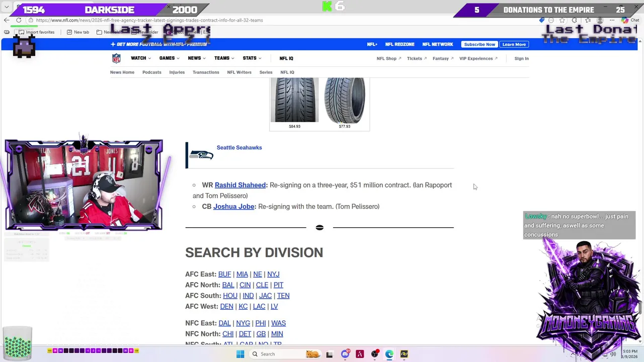Open the browser profile avatar icon
The height and width of the screenshot is (362, 644).
pos(600,20)
